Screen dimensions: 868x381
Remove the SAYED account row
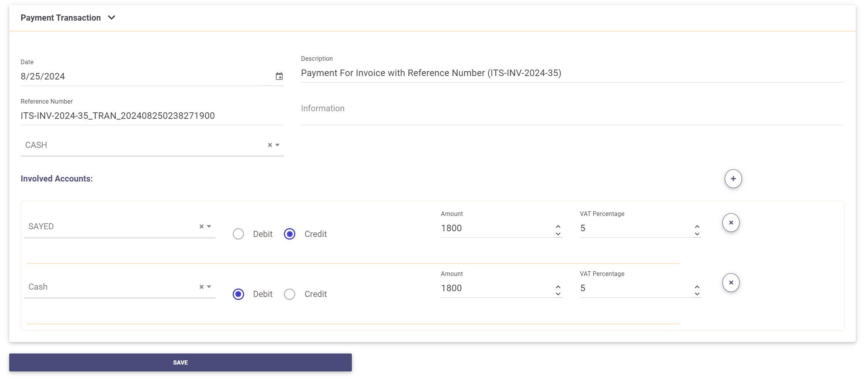pyautogui.click(x=730, y=223)
